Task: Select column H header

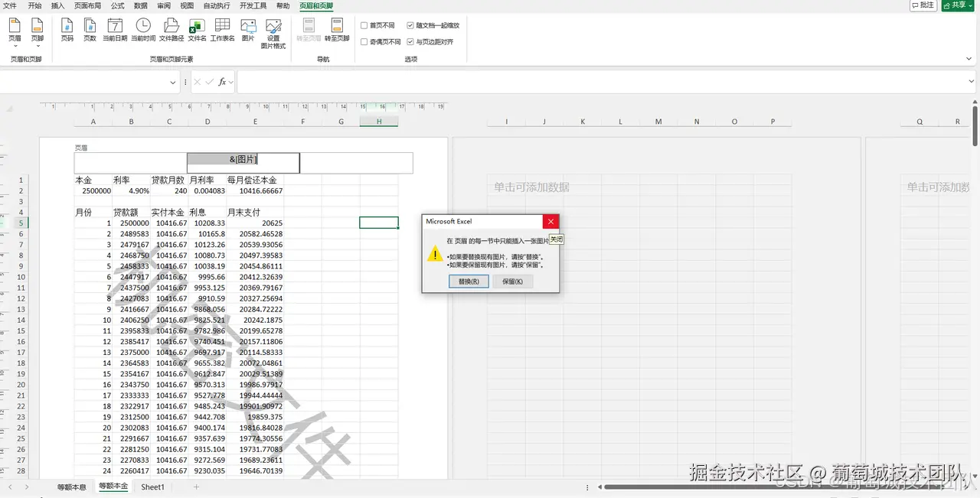Action: coord(379,122)
